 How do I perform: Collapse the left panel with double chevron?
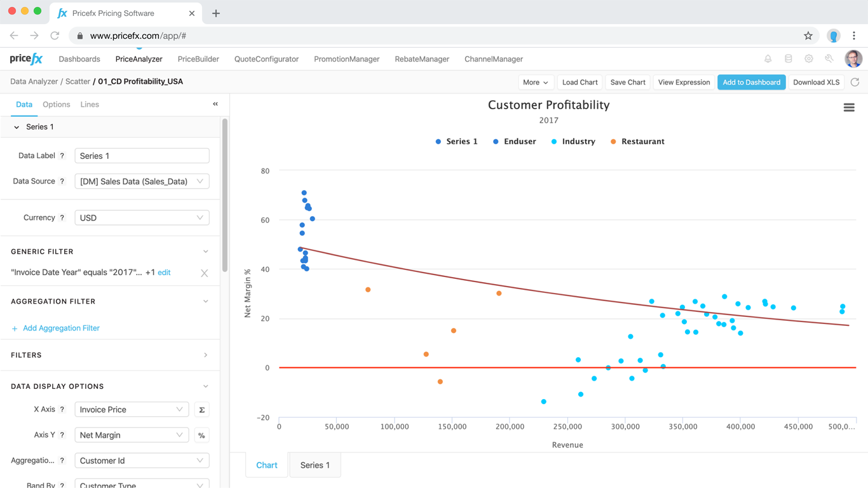coord(215,104)
